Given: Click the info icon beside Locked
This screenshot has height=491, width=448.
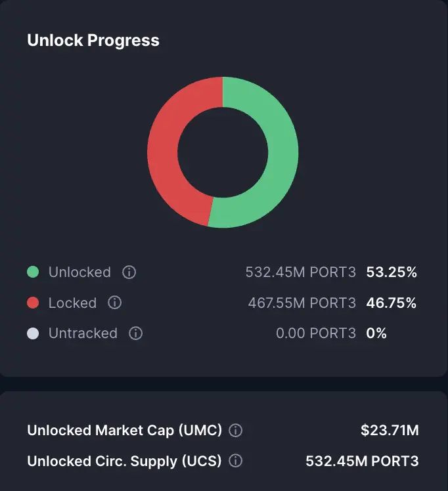Looking at the screenshot, I should (115, 303).
